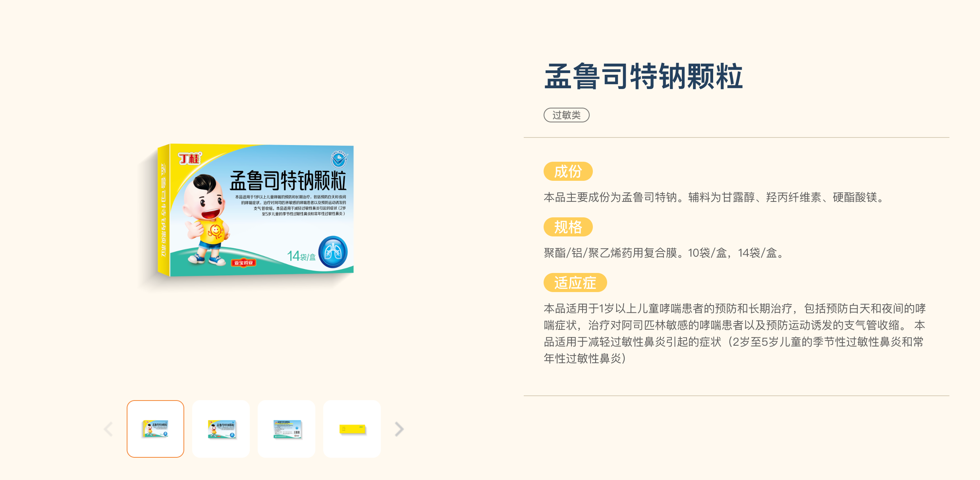Select the fourth yellow sachet thumbnail
980x480 pixels.
tap(352, 429)
